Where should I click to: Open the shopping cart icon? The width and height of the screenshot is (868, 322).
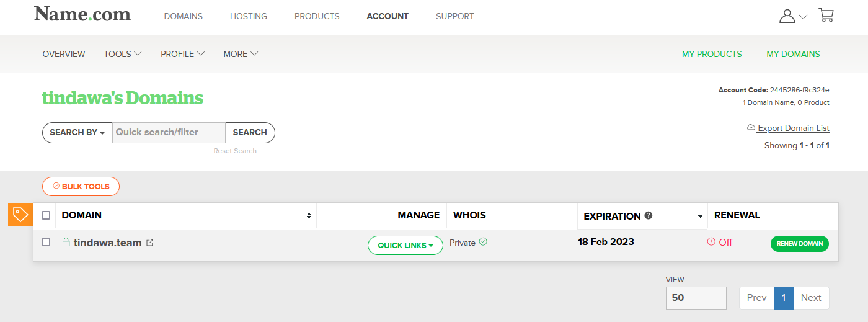pos(826,16)
